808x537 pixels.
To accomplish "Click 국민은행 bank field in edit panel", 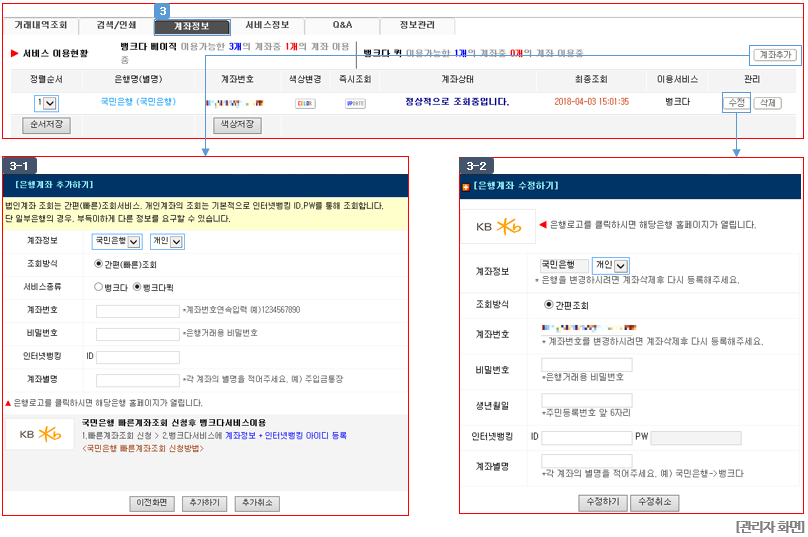I will [x=564, y=265].
